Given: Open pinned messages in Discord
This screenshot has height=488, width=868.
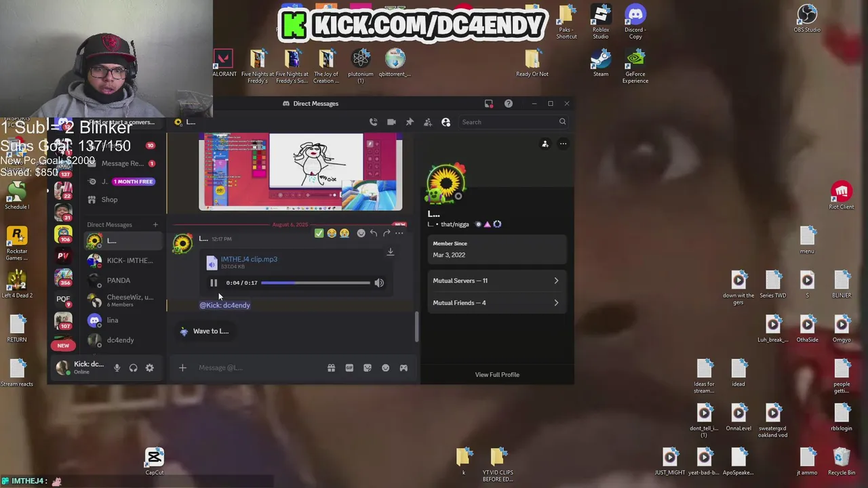Looking at the screenshot, I should pyautogui.click(x=410, y=122).
